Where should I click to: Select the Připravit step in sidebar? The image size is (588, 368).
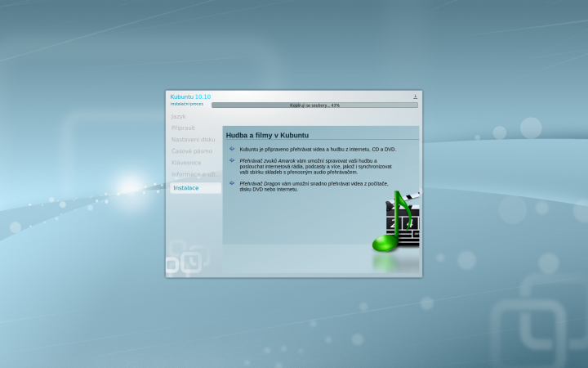coord(183,128)
